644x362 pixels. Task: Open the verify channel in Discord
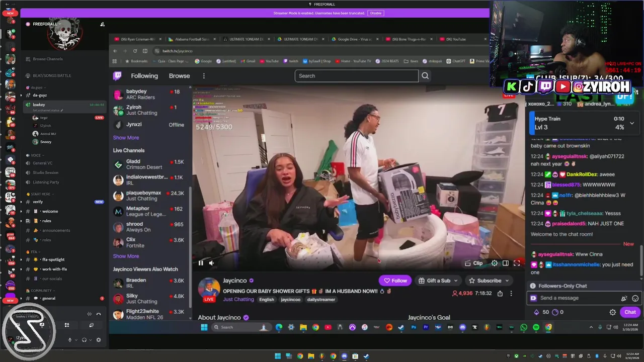pos(38,202)
